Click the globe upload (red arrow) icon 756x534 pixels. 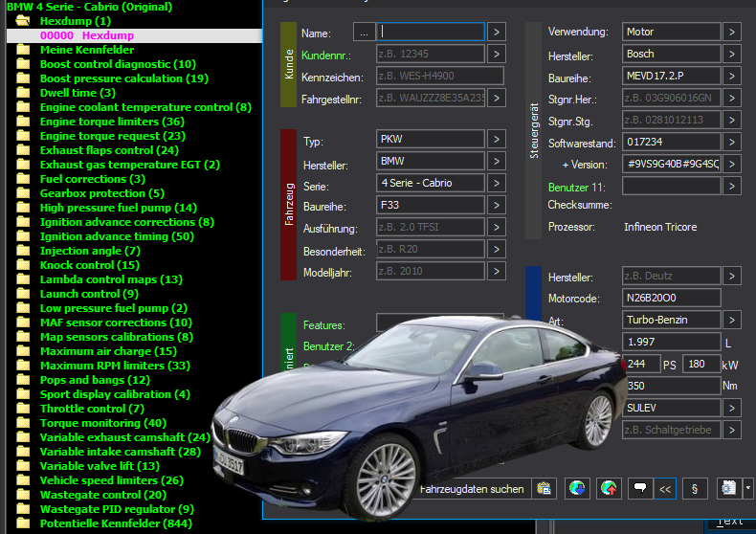click(609, 489)
